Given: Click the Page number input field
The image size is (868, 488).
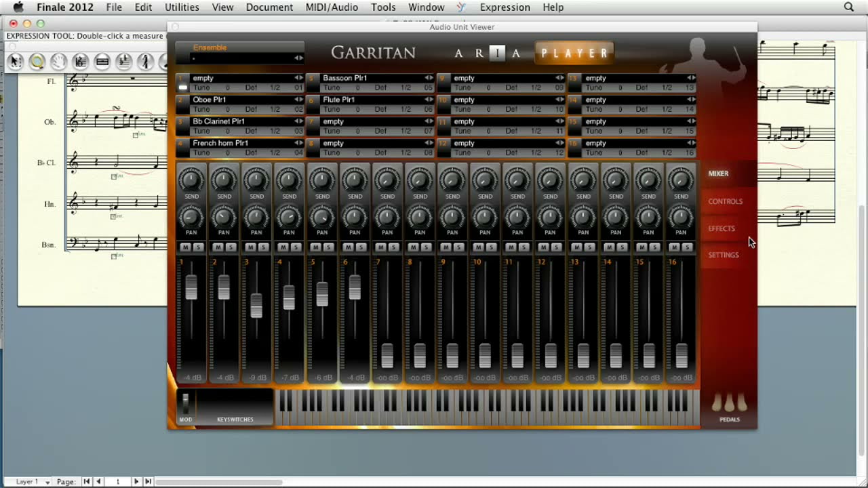Looking at the screenshot, I should click(117, 482).
